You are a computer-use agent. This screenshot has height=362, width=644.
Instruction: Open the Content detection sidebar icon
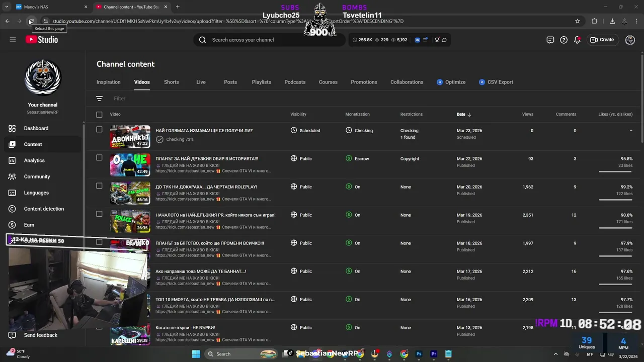click(12, 209)
